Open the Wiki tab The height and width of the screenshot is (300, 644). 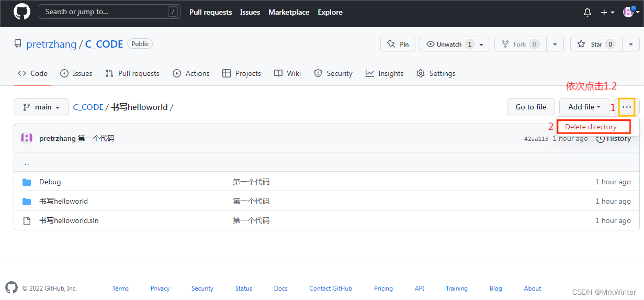288,73
